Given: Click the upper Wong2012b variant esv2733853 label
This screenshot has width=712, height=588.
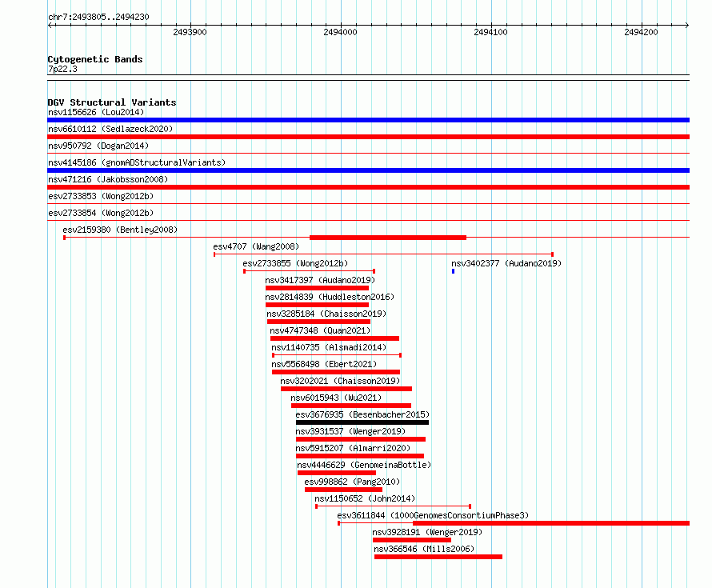Looking at the screenshot, I should [x=101, y=196].
